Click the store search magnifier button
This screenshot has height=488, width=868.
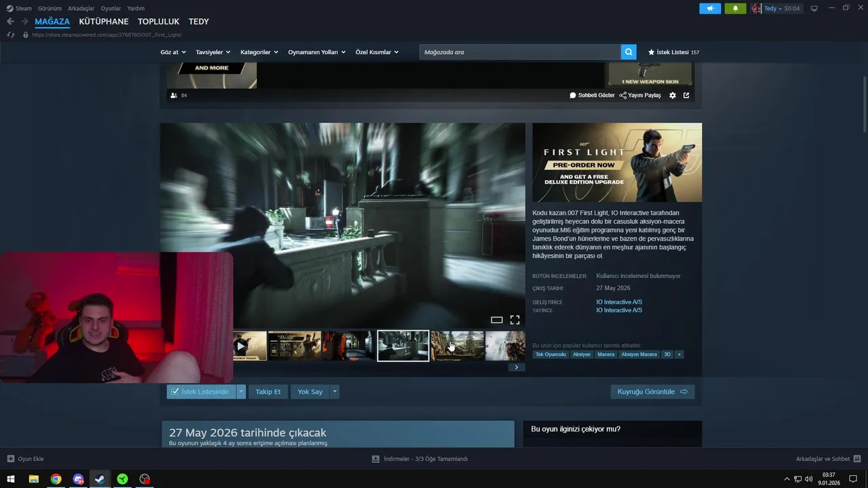pos(629,52)
